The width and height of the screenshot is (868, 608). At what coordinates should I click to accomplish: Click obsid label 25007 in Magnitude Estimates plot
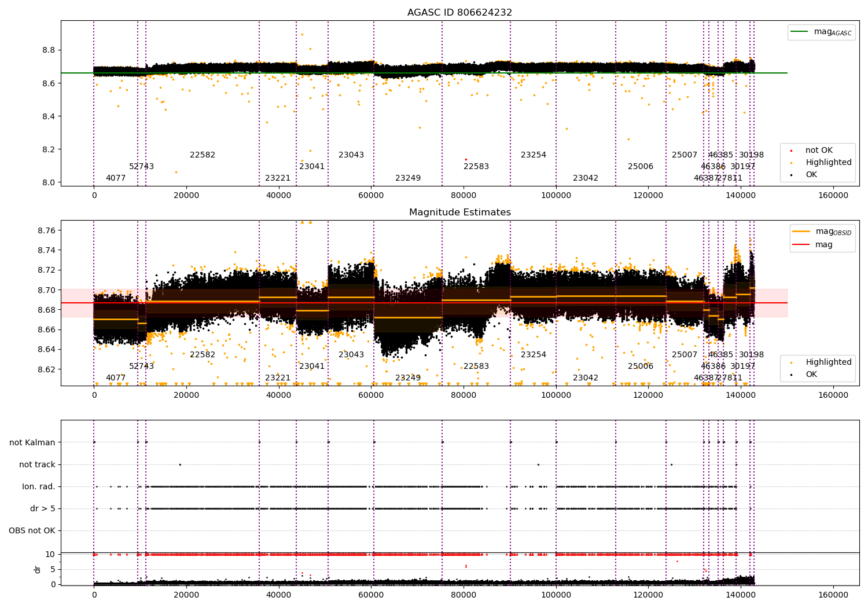coord(685,354)
